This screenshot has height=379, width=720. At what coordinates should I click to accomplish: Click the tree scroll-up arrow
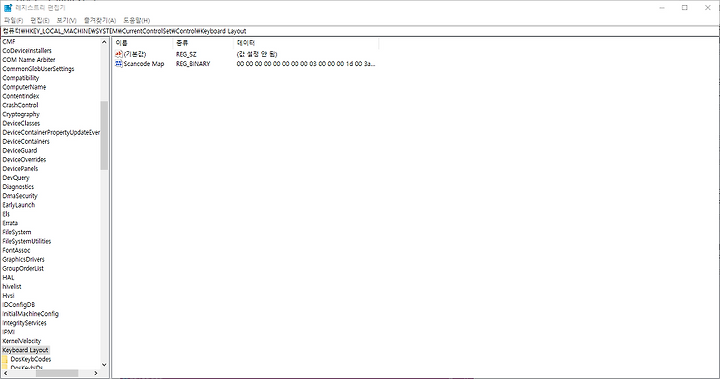tap(104, 42)
